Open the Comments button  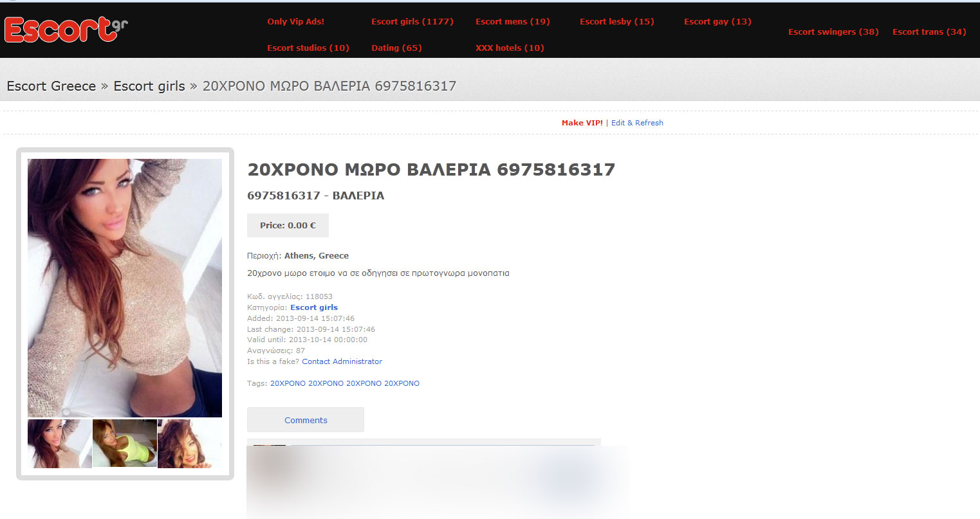(x=306, y=420)
